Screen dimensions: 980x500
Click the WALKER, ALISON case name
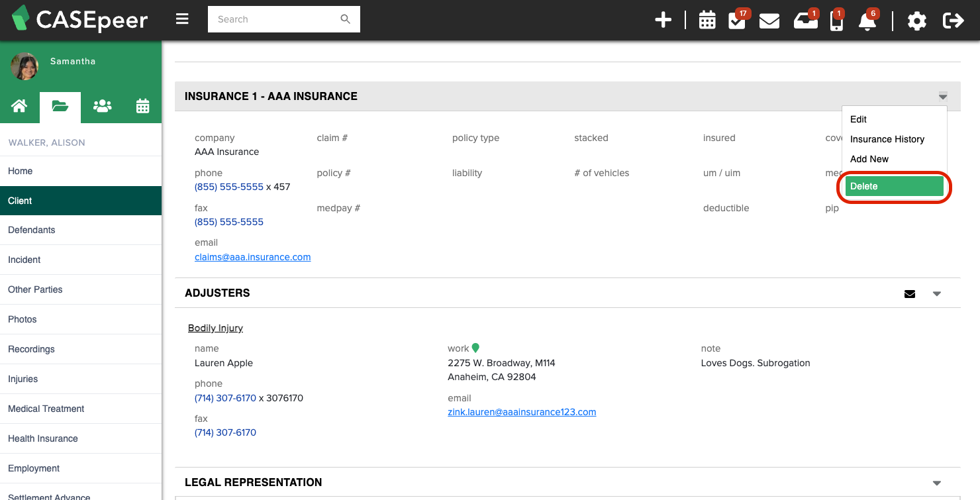46,142
